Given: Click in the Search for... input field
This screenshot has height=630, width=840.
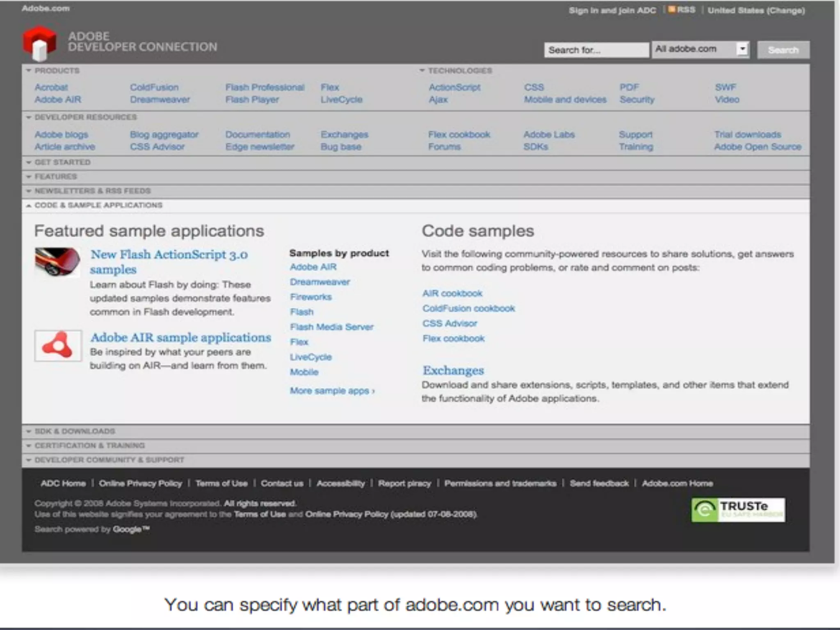Looking at the screenshot, I should [x=596, y=50].
